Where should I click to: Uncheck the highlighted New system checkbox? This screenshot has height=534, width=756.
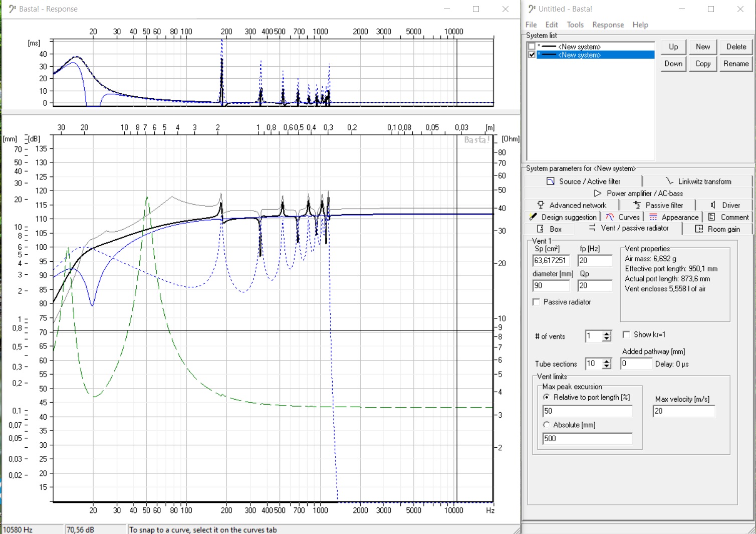coord(532,55)
